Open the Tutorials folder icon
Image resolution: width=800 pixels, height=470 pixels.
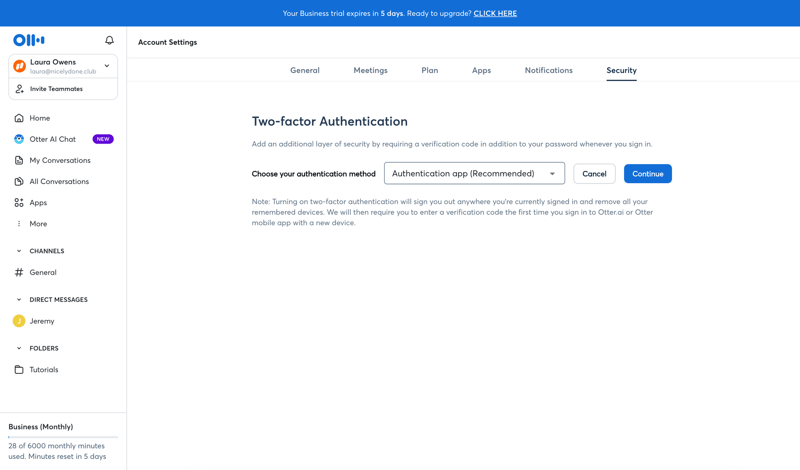click(19, 369)
